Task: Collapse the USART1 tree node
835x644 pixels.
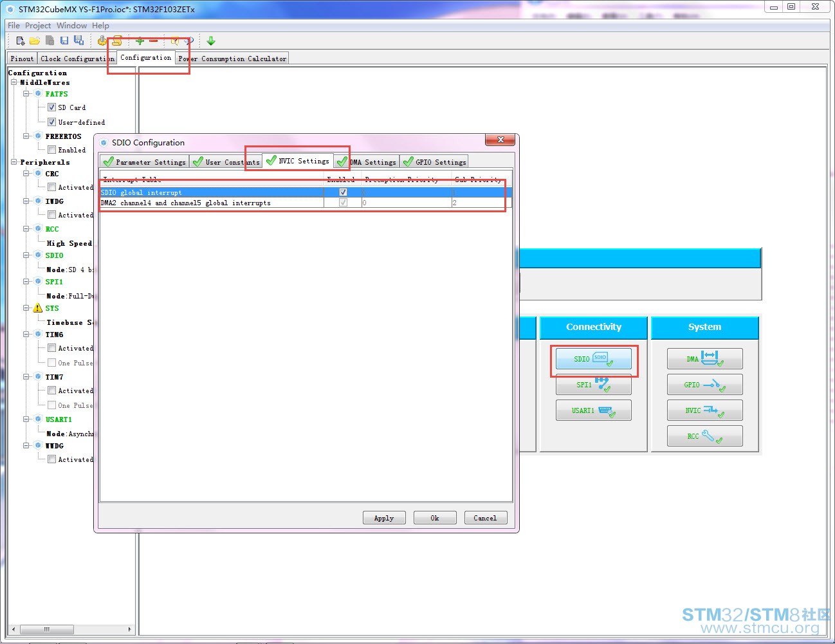Action: [26, 419]
